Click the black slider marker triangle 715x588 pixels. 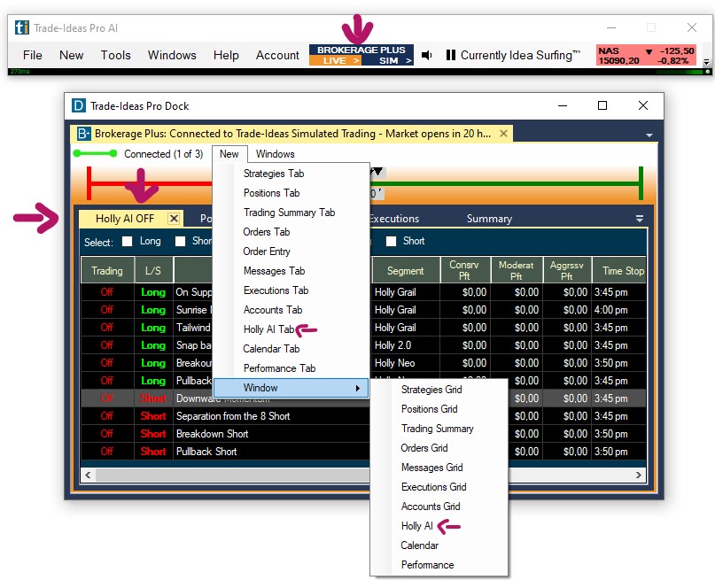pos(378,172)
